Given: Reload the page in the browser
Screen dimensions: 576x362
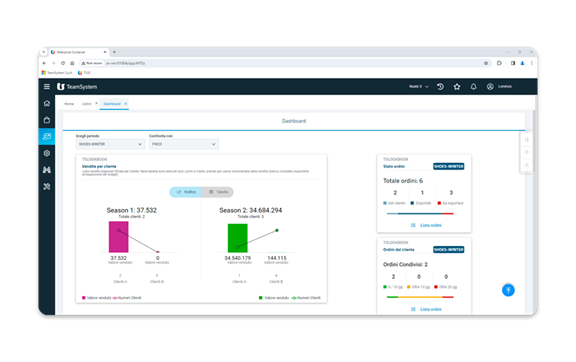Looking at the screenshot, I should tap(63, 63).
